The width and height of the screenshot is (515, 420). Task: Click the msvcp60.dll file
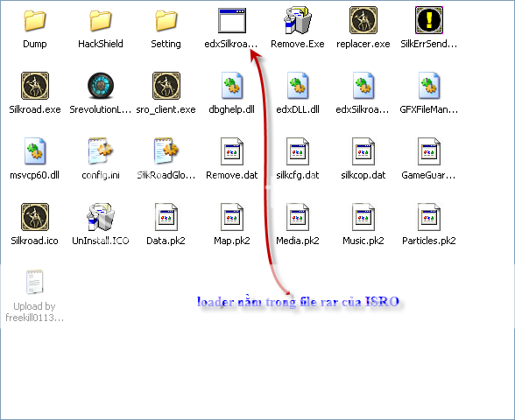click(x=35, y=151)
